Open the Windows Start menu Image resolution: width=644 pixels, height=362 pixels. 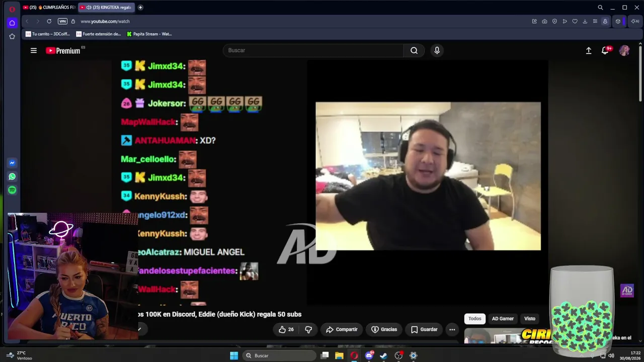tap(234, 355)
